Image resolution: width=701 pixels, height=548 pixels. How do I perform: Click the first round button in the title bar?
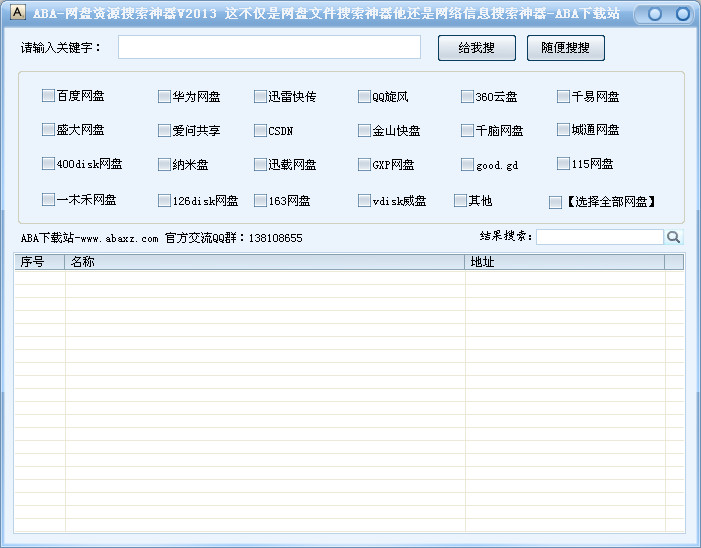(655, 14)
